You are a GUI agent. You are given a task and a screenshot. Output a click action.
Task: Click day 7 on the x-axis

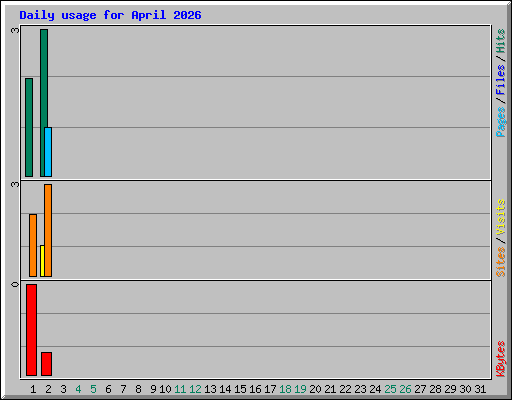pyautogui.click(x=123, y=389)
